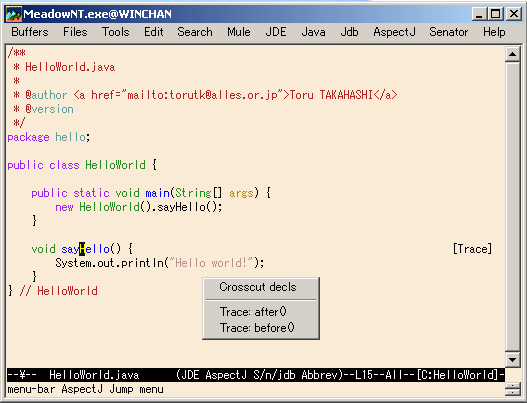527x403 pixels.
Task: Click the [Trace] annotation beside sayHello
Action: point(472,249)
